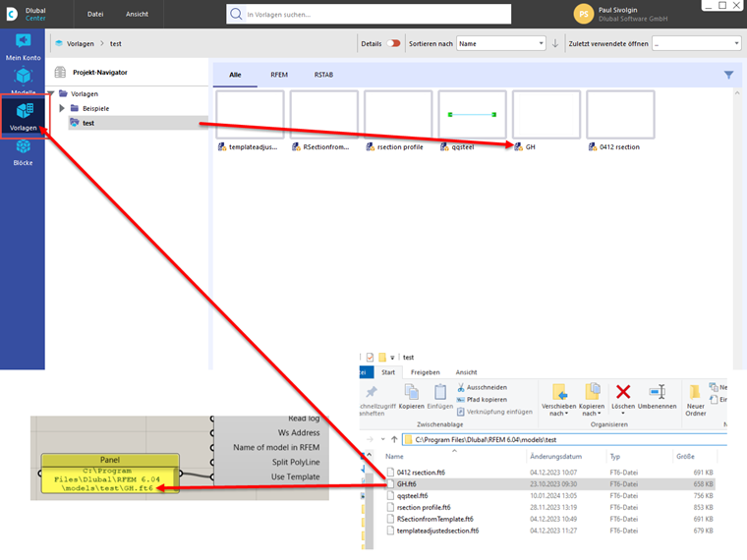Switch to the Alle tab
747x560 pixels.
[x=235, y=75]
